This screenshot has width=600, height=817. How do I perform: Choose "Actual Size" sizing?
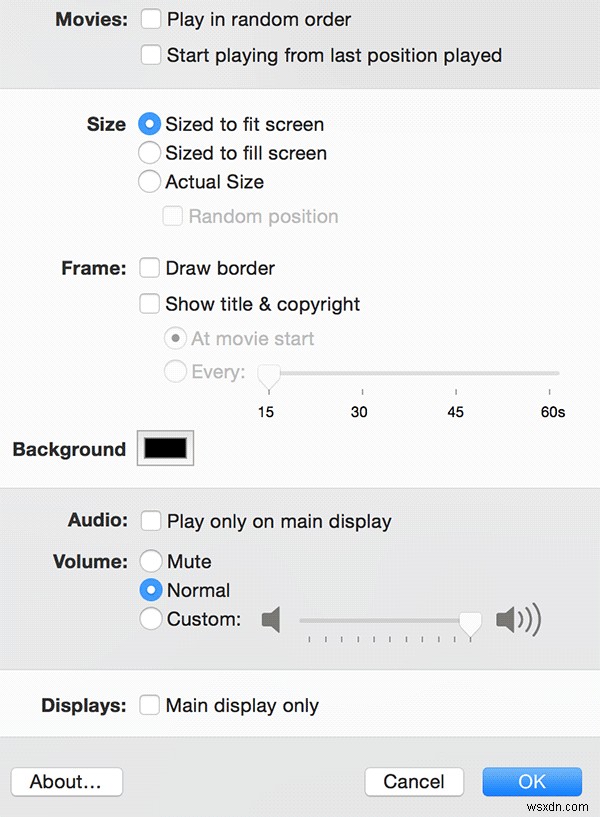point(149,182)
